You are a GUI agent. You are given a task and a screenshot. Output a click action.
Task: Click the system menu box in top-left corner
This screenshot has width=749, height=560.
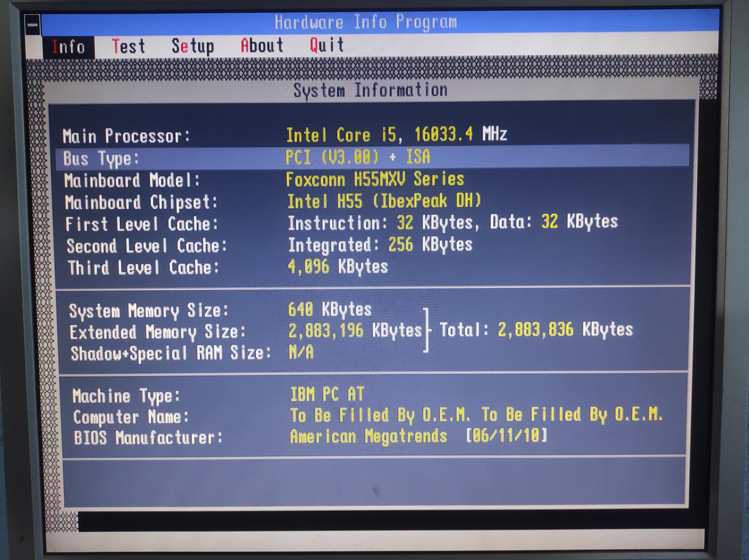tap(32, 24)
